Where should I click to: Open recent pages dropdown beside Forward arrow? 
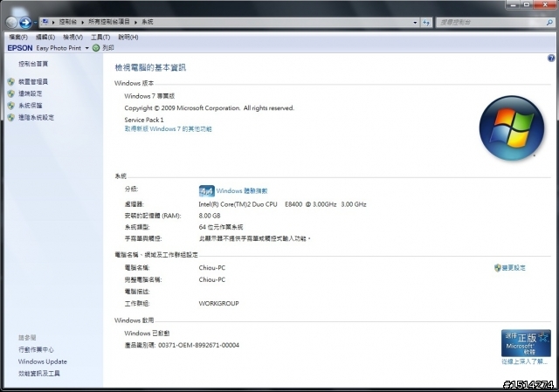click(x=35, y=23)
